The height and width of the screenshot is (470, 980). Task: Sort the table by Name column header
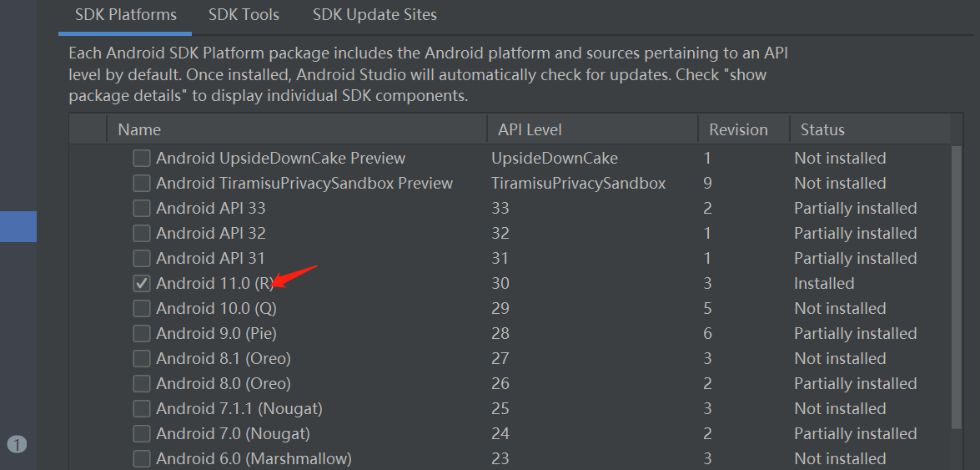(297, 129)
